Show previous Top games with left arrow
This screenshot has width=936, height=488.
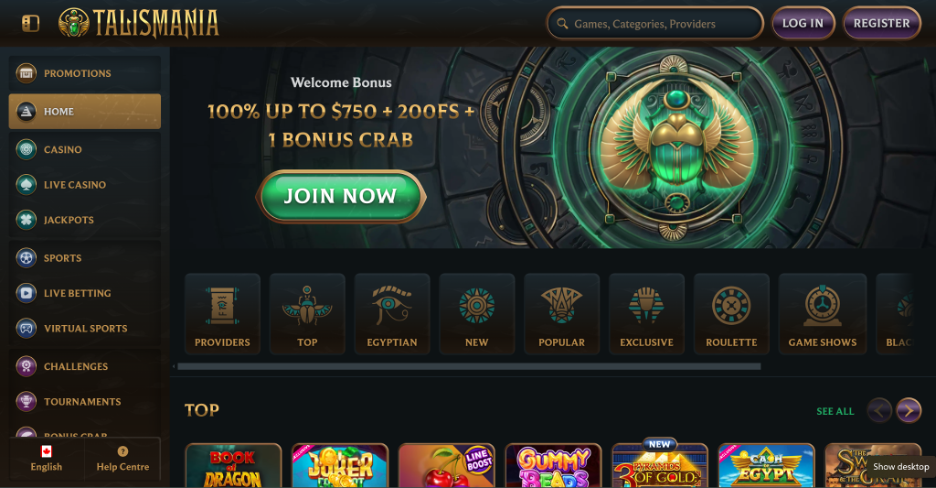click(879, 410)
